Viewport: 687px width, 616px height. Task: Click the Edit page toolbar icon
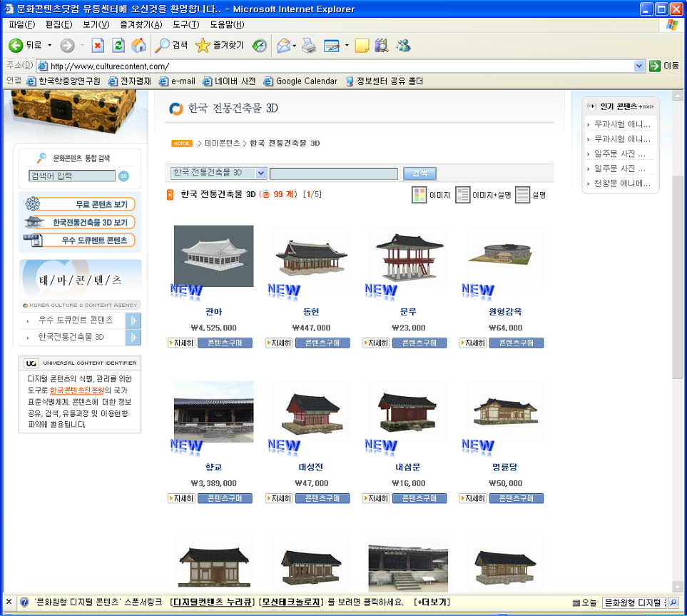coord(332,45)
